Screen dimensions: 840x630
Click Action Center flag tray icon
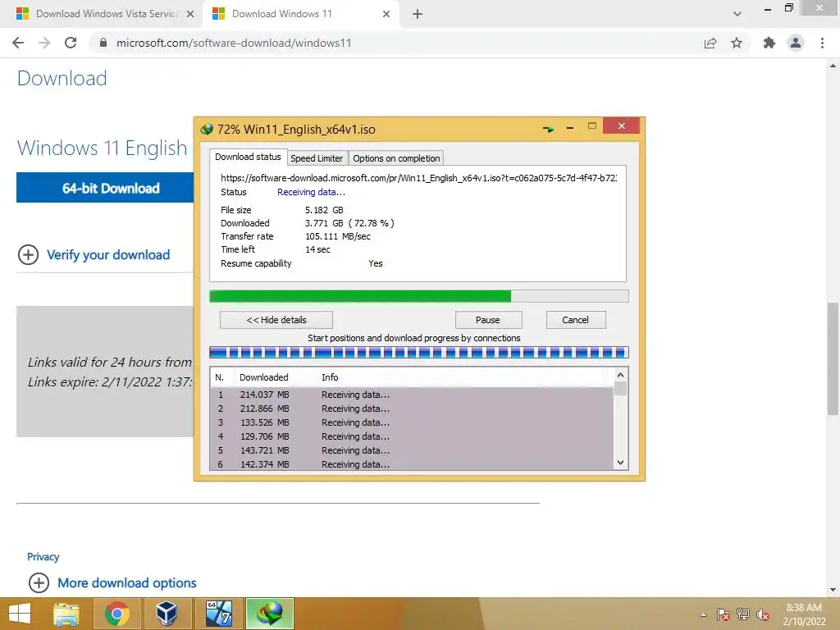click(x=723, y=614)
